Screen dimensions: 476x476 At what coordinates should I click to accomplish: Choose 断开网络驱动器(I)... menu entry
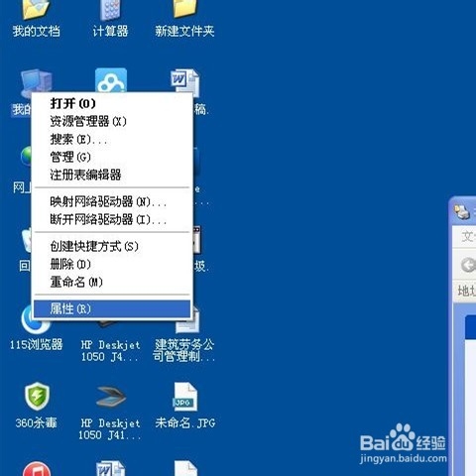[112, 219]
